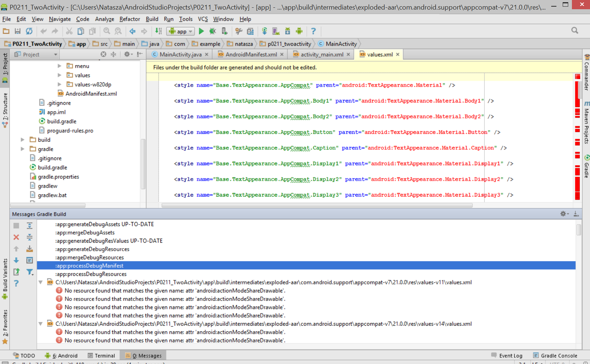Open Android Device Monitor icon
The width and height of the screenshot is (590, 364).
coord(299,31)
